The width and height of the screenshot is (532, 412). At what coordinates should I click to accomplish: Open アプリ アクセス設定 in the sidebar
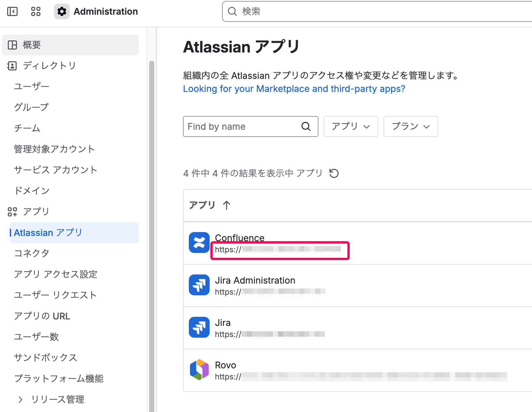click(56, 274)
